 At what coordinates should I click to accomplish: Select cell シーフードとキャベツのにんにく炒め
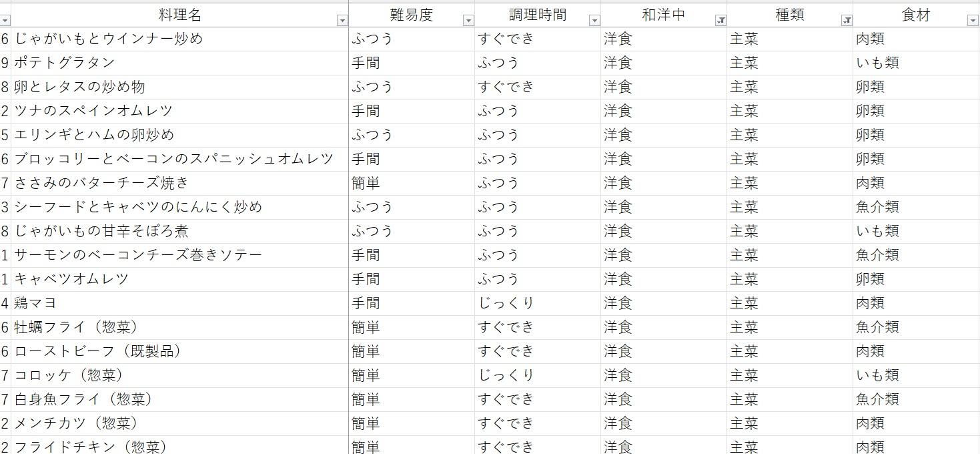tap(180, 207)
